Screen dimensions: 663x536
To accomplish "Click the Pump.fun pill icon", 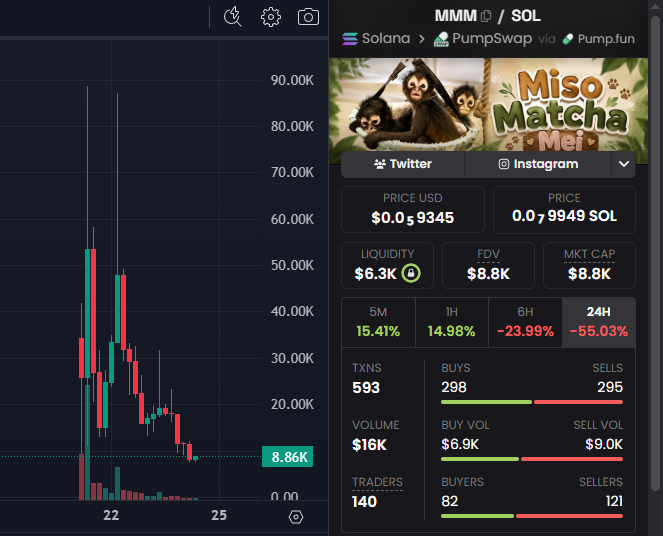I will point(568,39).
